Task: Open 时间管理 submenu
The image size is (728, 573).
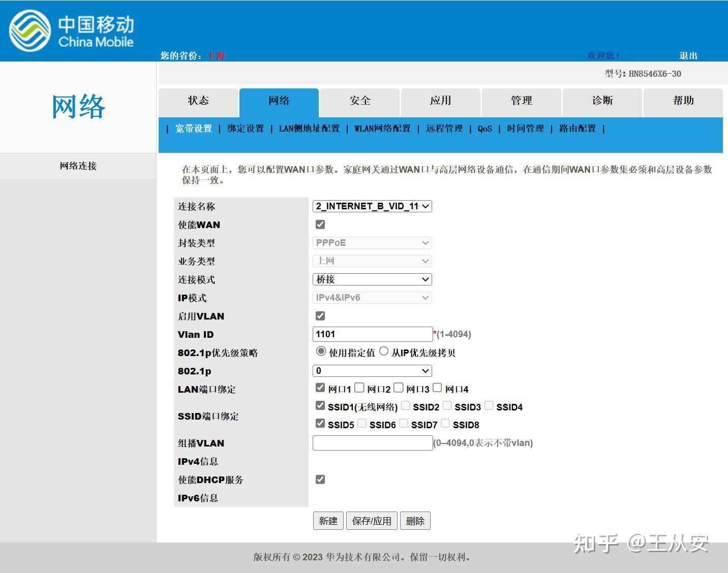Action: click(526, 129)
